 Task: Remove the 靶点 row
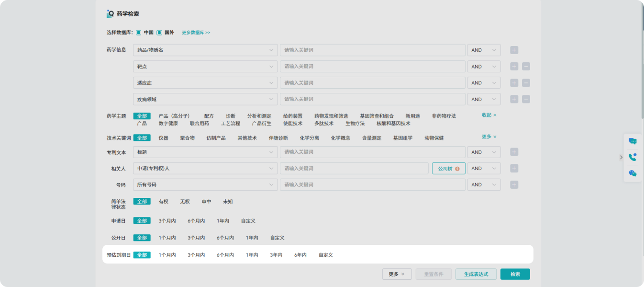pyautogui.click(x=526, y=67)
